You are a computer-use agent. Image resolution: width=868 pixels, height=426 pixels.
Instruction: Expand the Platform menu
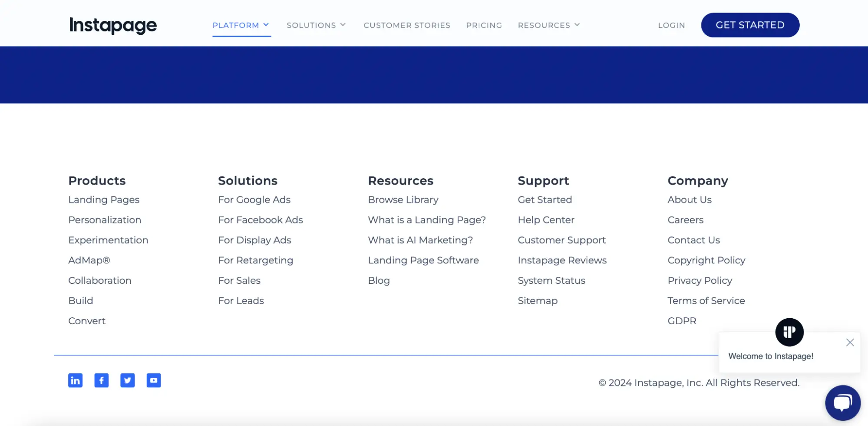[x=241, y=25]
